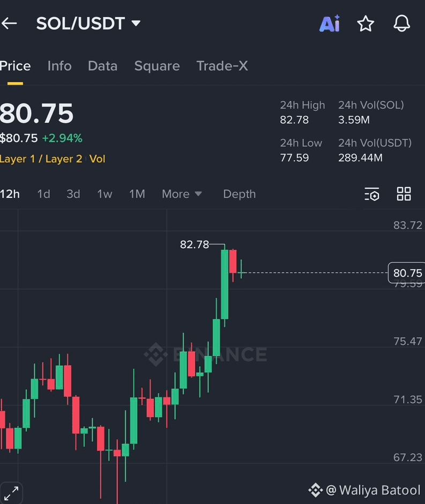Open chart indicator settings icon
The image size is (425, 504).
[x=372, y=194]
